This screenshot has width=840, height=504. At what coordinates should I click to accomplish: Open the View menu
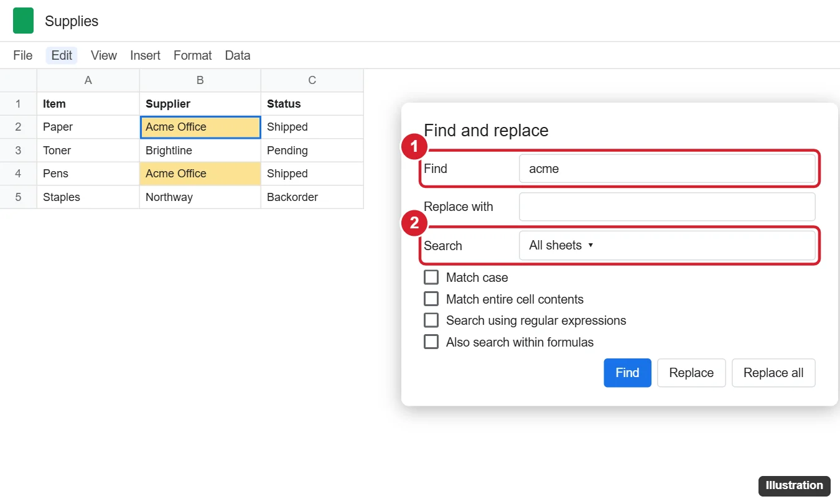(x=104, y=55)
